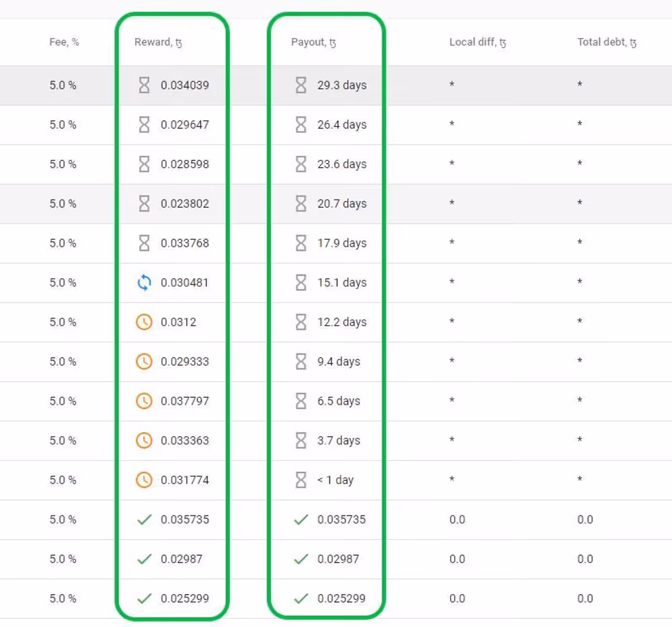Click the orange clock icon beside 0.029333

click(x=144, y=362)
